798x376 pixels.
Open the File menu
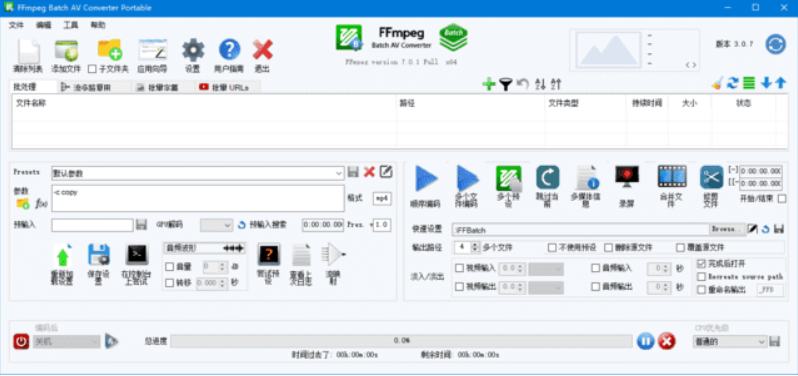(x=16, y=25)
